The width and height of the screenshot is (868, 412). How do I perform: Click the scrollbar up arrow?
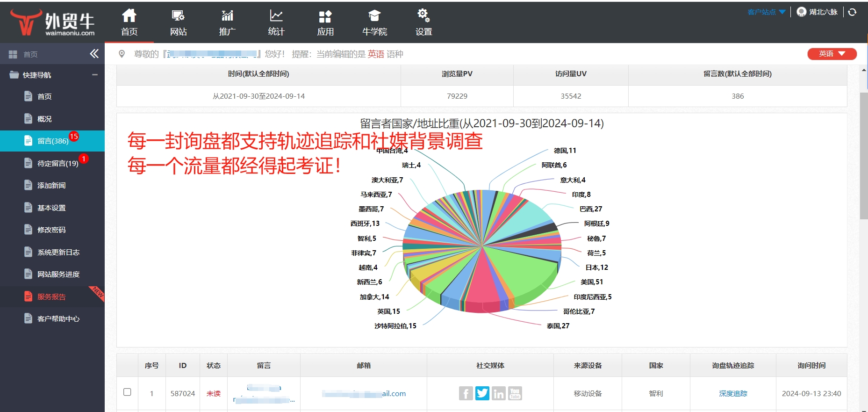click(864, 70)
